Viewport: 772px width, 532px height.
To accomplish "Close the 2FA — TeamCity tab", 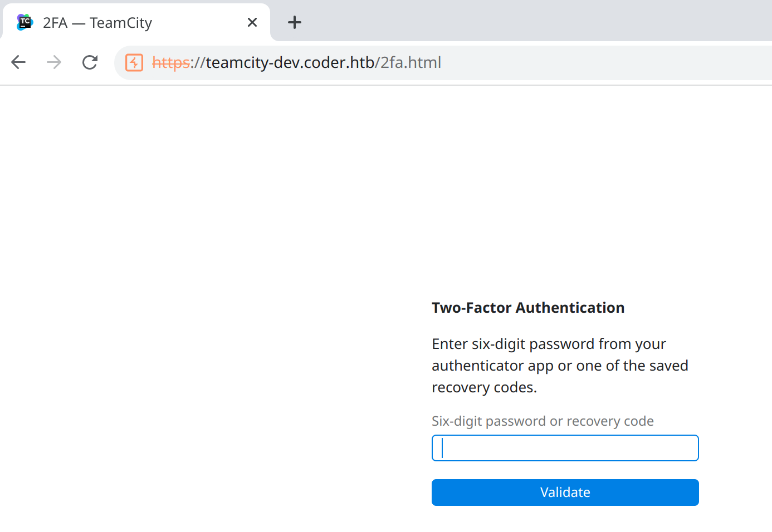I will [252, 22].
